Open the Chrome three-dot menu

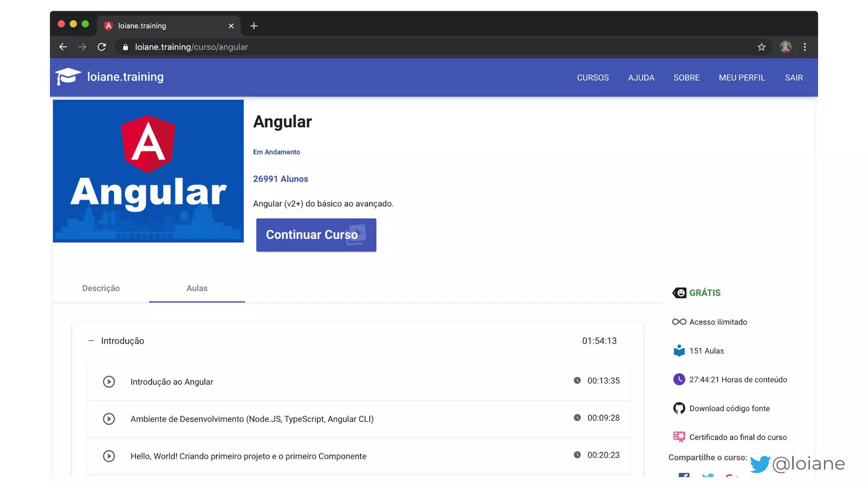click(x=805, y=47)
